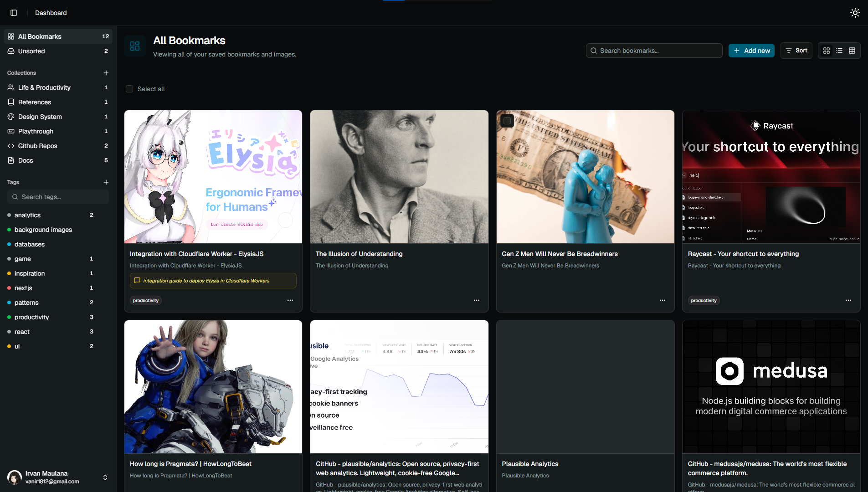Image resolution: width=868 pixels, height=492 pixels.
Task: Open the Pragmata character thumbnail
Action: pyautogui.click(x=213, y=387)
